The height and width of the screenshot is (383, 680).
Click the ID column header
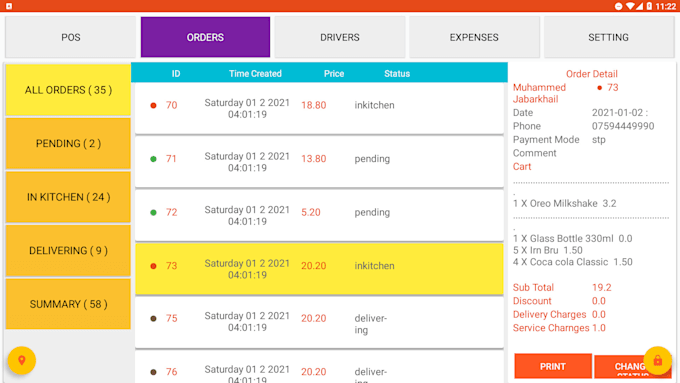(176, 74)
